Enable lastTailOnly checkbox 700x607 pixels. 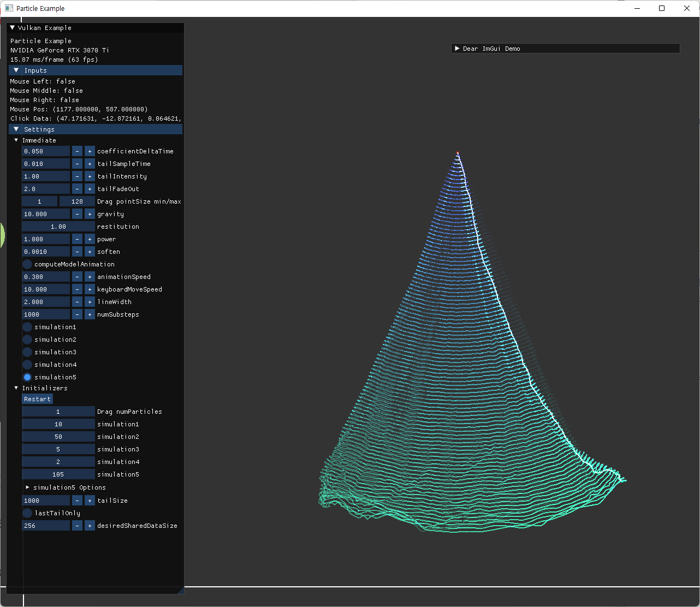[x=27, y=513]
